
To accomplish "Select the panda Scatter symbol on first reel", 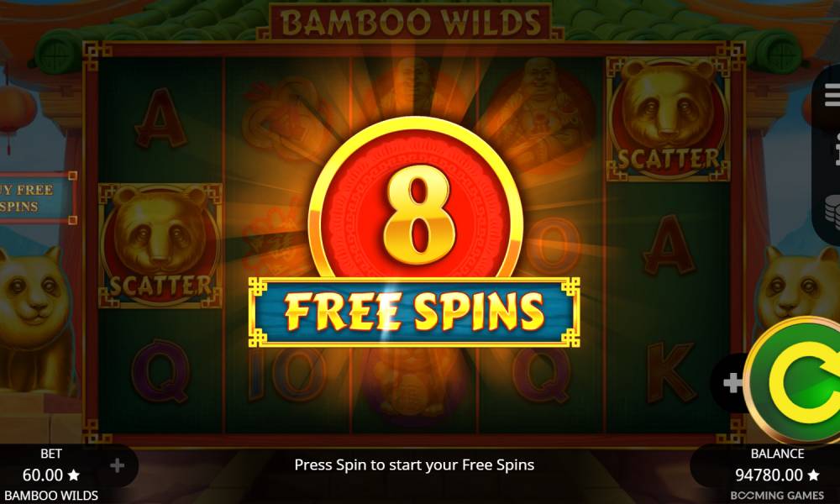I will pyautogui.click(x=160, y=246).
